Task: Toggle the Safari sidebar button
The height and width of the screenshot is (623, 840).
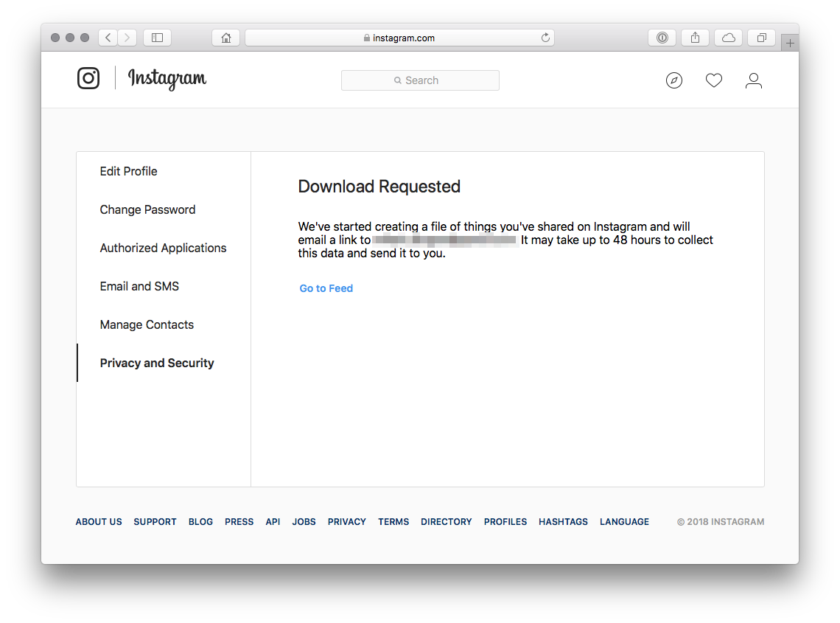Action: point(157,38)
